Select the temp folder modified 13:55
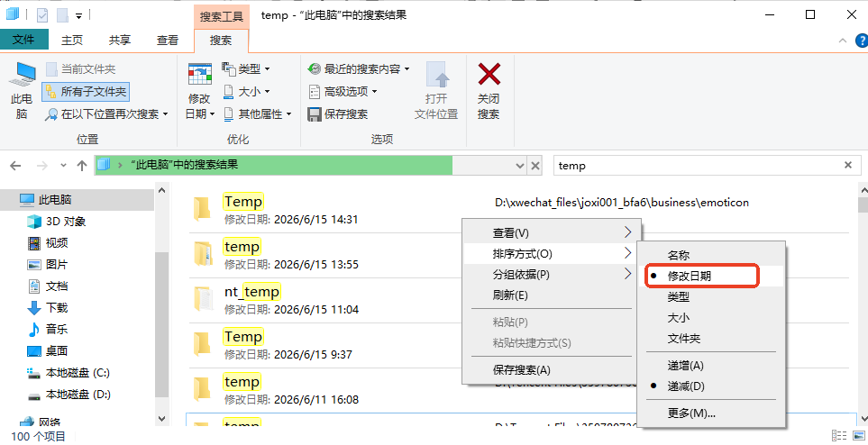Screen dimensions: 868x445 pos(324,255)
